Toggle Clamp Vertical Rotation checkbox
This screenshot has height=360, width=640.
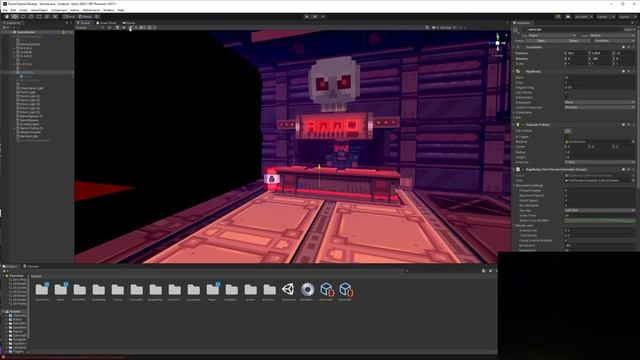pyautogui.click(x=566, y=240)
